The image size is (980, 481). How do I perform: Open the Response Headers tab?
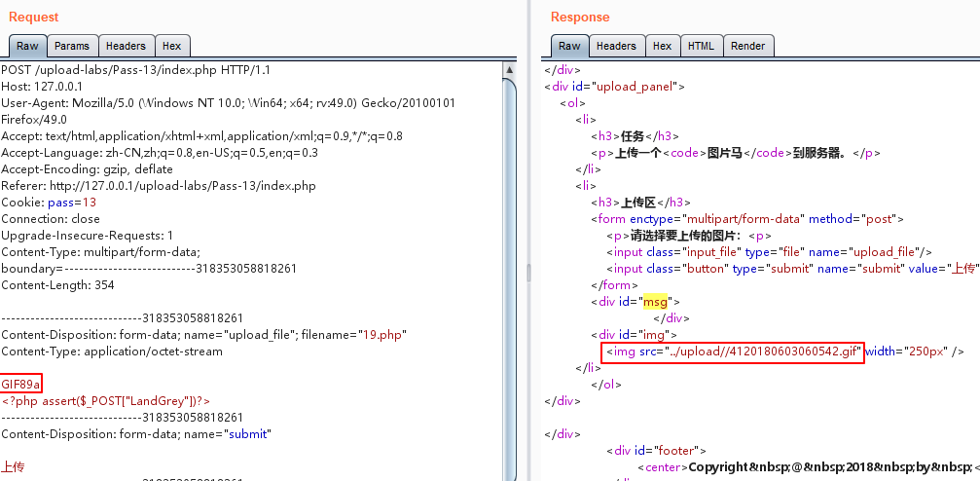(616, 46)
